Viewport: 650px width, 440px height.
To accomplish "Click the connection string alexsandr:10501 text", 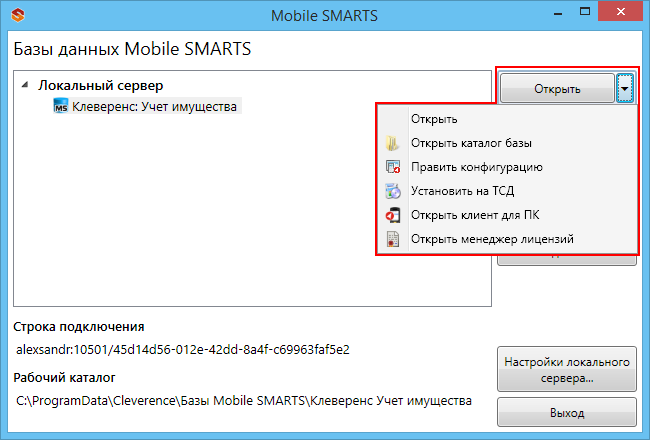I will click(183, 350).
